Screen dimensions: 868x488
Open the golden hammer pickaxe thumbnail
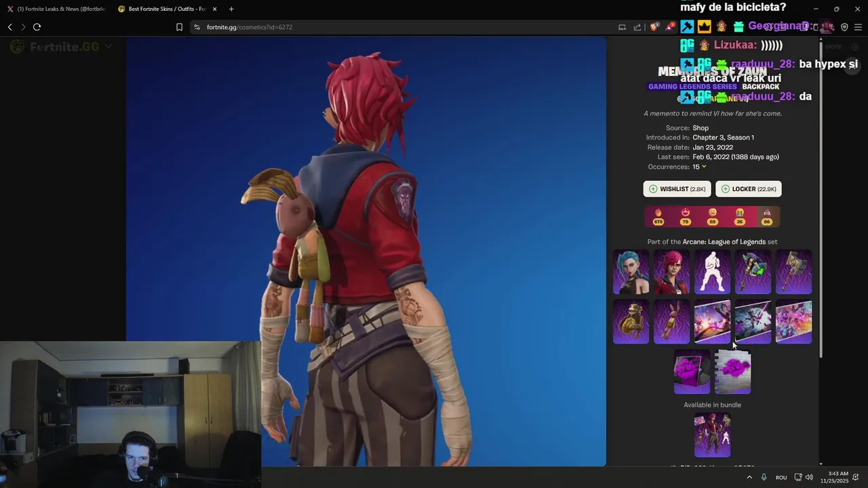pos(794,272)
